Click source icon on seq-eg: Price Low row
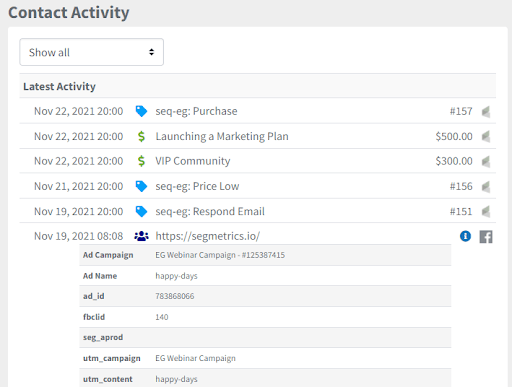Image resolution: width=512 pixels, height=387 pixels. click(486, 186)
